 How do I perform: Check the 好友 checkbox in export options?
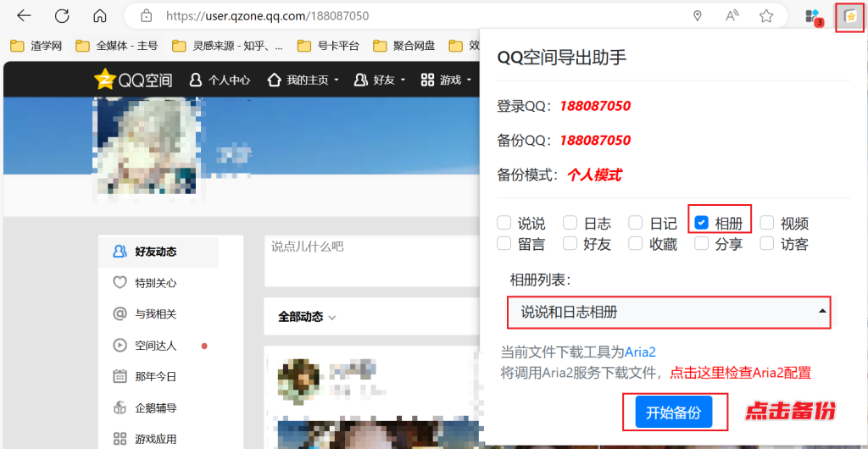click(x=570, y=243)
